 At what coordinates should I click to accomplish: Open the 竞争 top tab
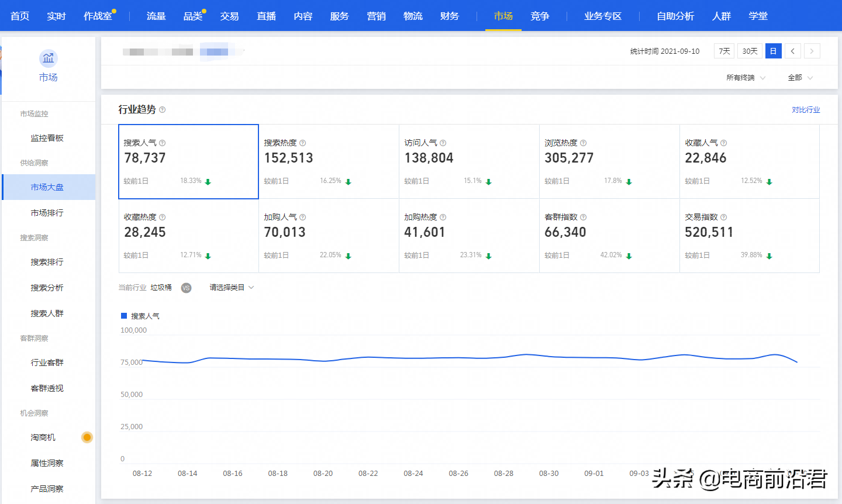point(540,16)
